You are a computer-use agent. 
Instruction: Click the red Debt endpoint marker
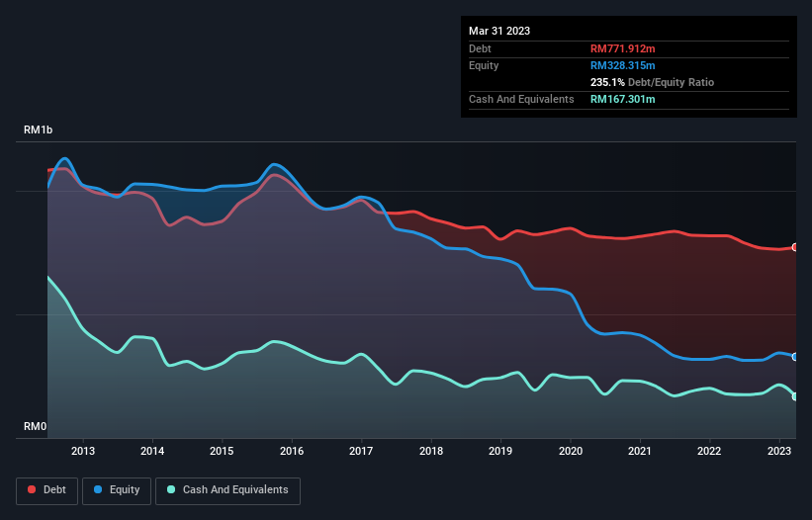tap(795, 247)
